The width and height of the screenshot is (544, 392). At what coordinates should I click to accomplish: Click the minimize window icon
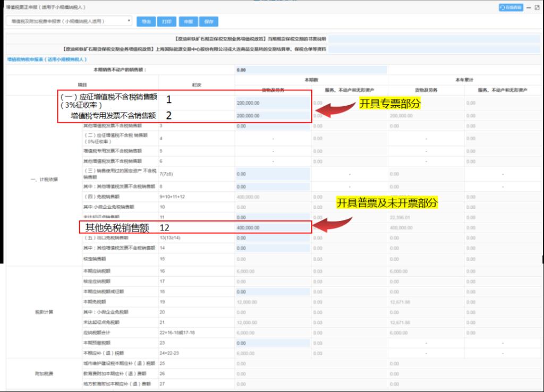coord(529,7)
